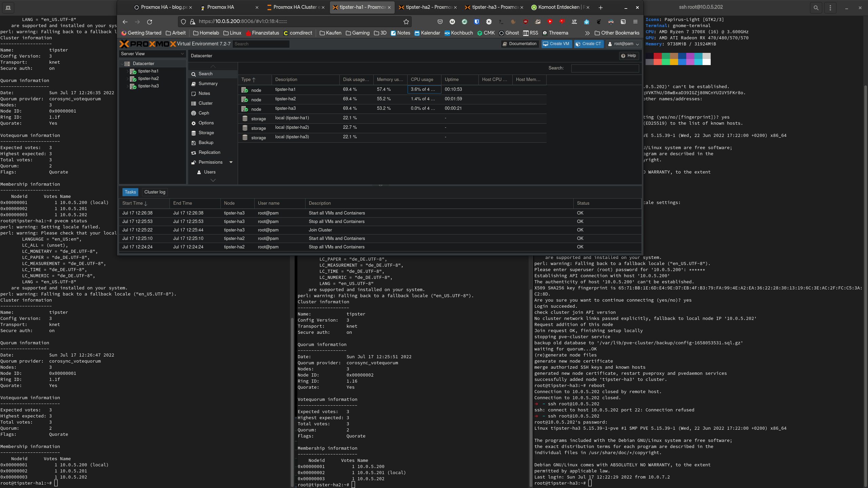Expand the tipster-ha3 tree node

click(x=128, y=86)
